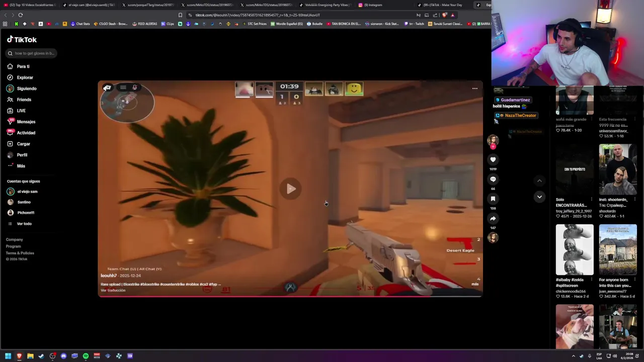Open Discord from the taskbar
This screenshot has height=362, width=644.
click(63, 356)
